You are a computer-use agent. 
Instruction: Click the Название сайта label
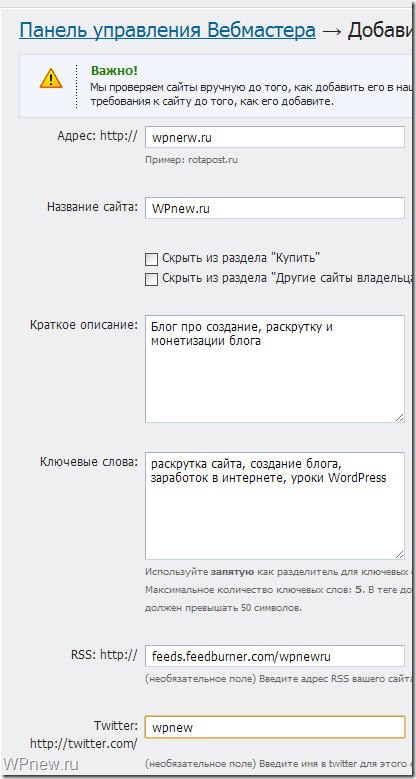coord(92,207)
